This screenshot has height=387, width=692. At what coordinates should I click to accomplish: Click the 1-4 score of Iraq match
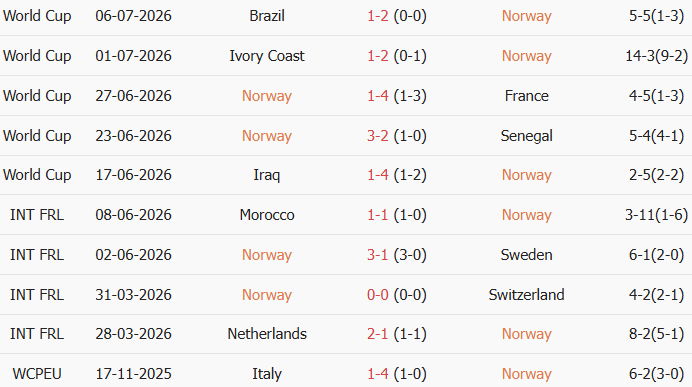(378, 175)
